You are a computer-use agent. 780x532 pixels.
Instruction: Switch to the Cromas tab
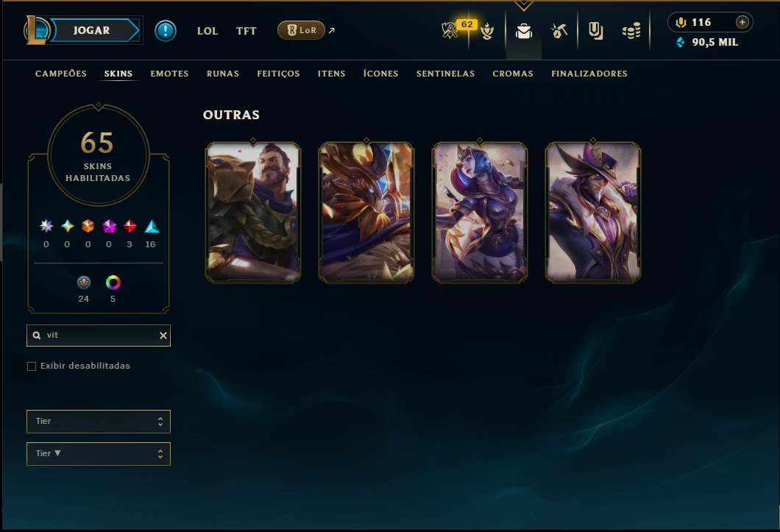pos(513,74)
